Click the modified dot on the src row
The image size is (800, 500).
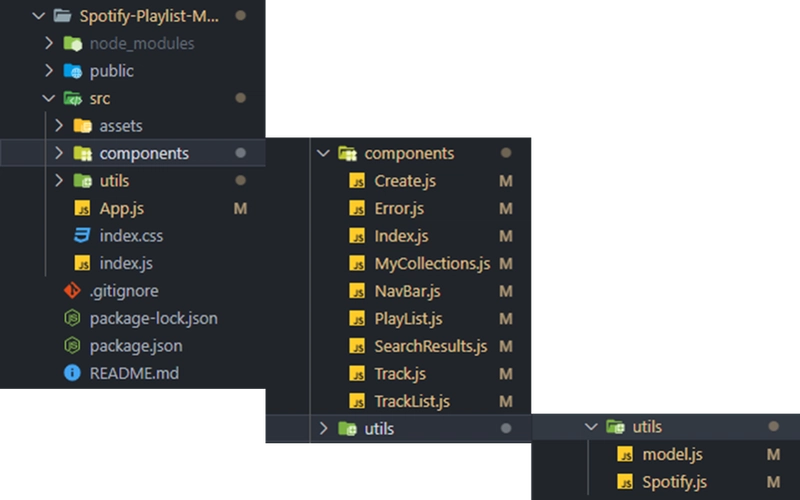pyautogui.click(x=240, y=98)
